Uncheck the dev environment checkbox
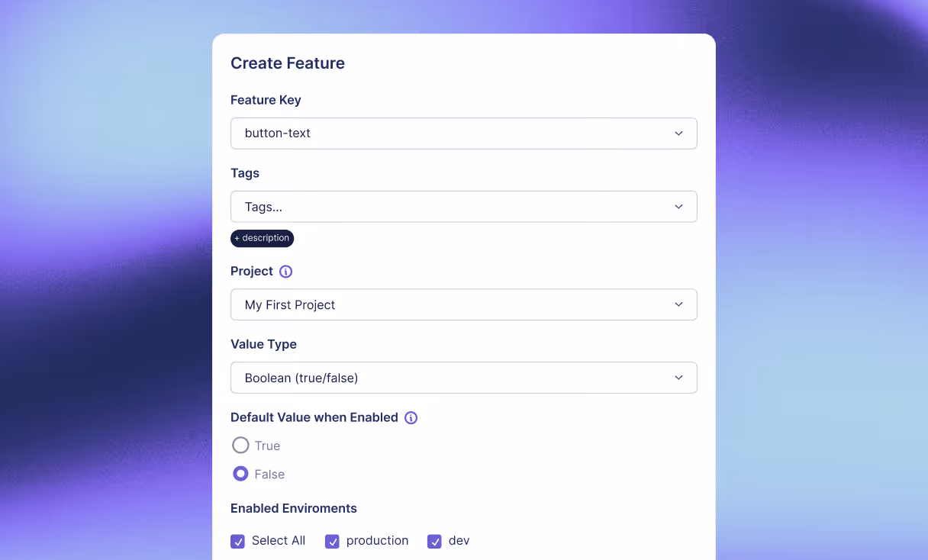The image size is (928, 560). coord(434,541)
